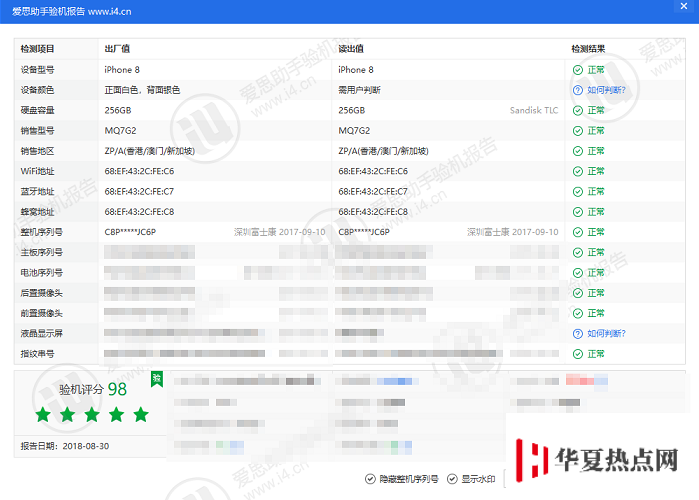The height and width of the screenshot is (500, 699).
Task: Click the 出厂值 column header
Action: click(x=117, y=49)
